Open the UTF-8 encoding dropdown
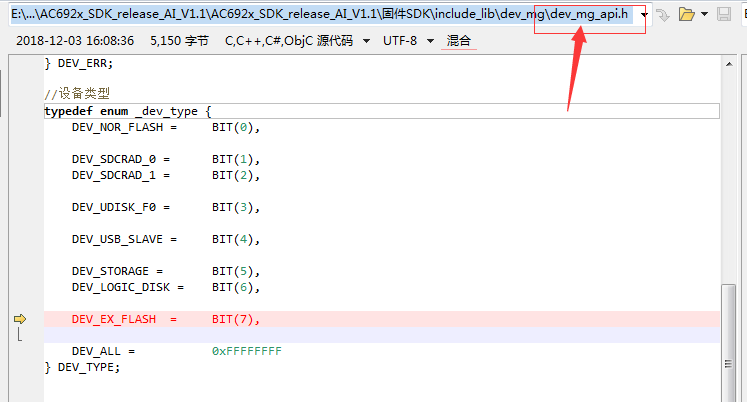Viewport: 747px width, 402px height. coord(431,41)
